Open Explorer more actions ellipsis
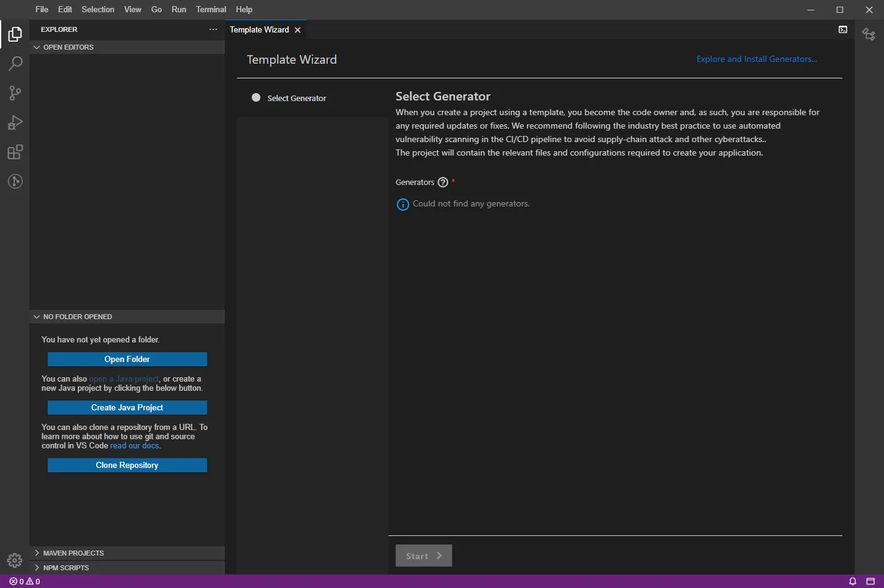 coord(213,29)
